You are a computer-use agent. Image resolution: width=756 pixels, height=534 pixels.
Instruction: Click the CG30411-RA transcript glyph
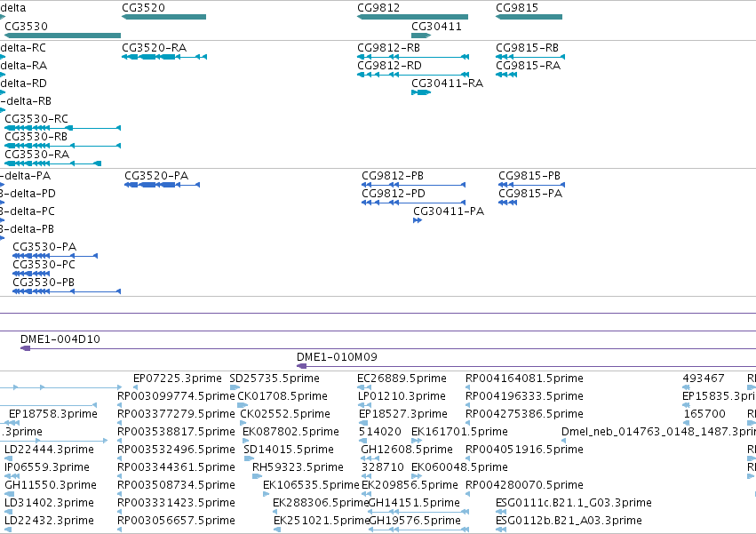coord(421,92)
